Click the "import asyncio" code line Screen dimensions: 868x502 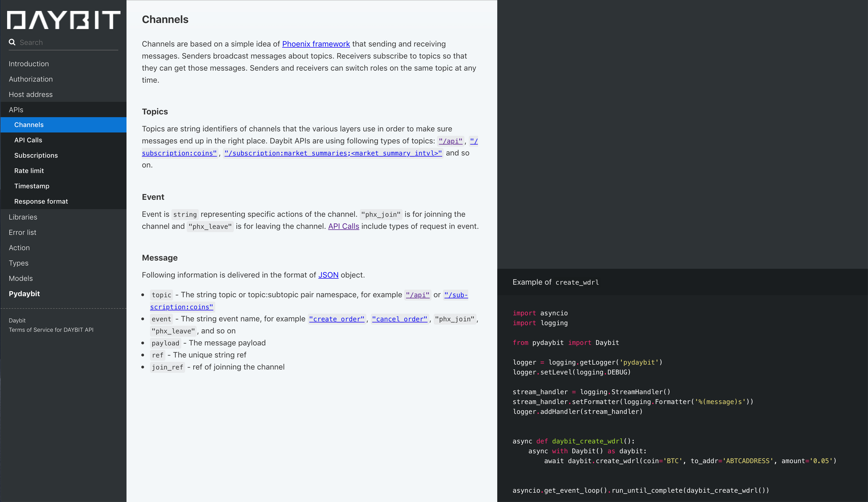point(540,313)
